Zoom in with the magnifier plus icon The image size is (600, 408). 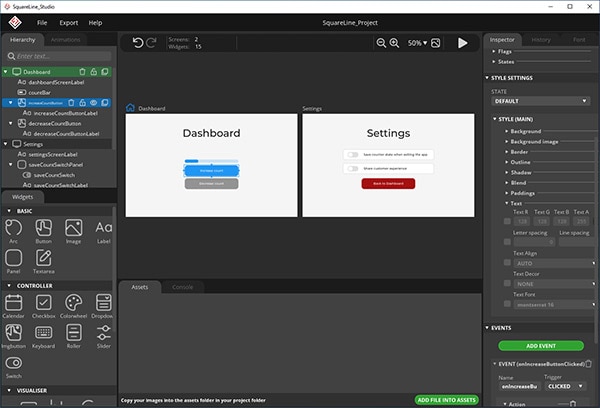pyautogui.click(x=395, y=43)
